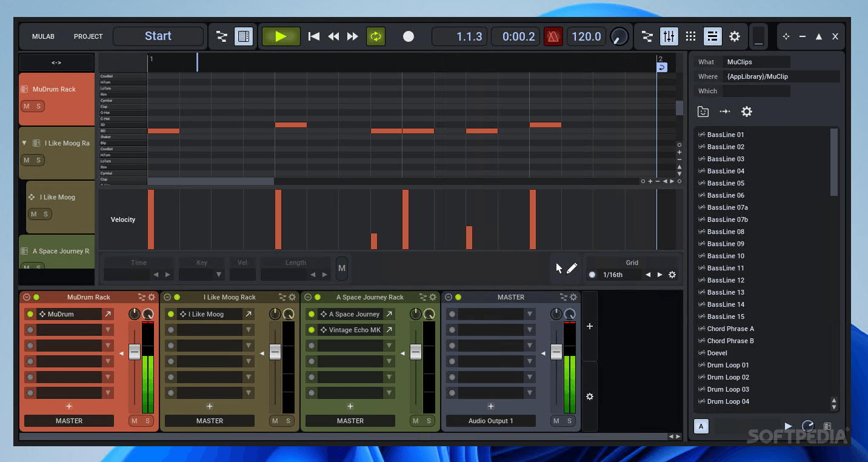The image size is (868, 462).
Task: Select the pencil draw tool
Action: click(572, 269)
